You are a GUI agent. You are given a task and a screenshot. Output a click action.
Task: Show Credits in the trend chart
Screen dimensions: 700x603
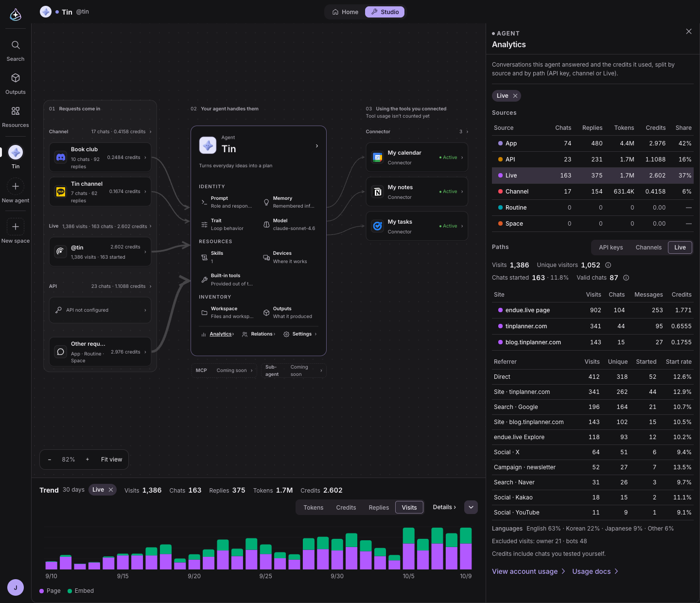pos(346,508)
